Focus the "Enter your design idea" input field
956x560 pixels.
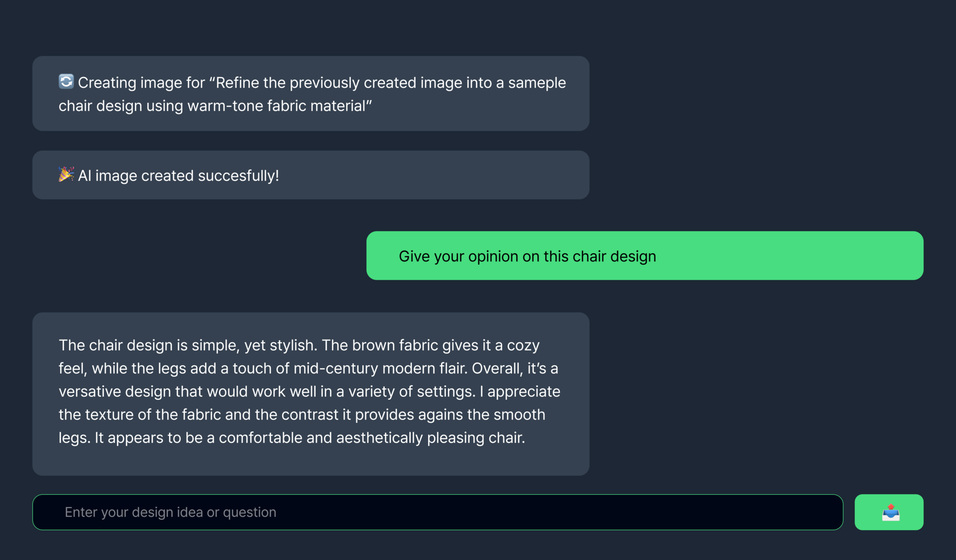[x=437, y=512]
